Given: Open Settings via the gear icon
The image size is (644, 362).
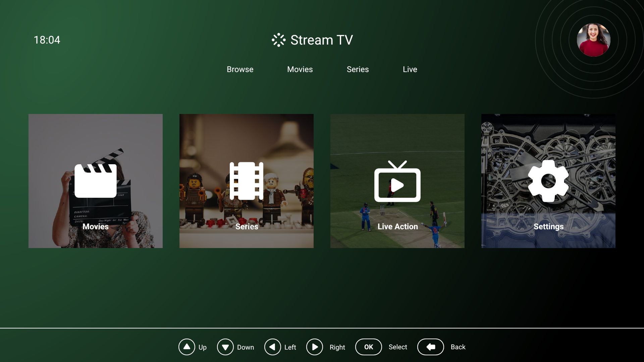Looking at the screenshot, I should [548, 181].
